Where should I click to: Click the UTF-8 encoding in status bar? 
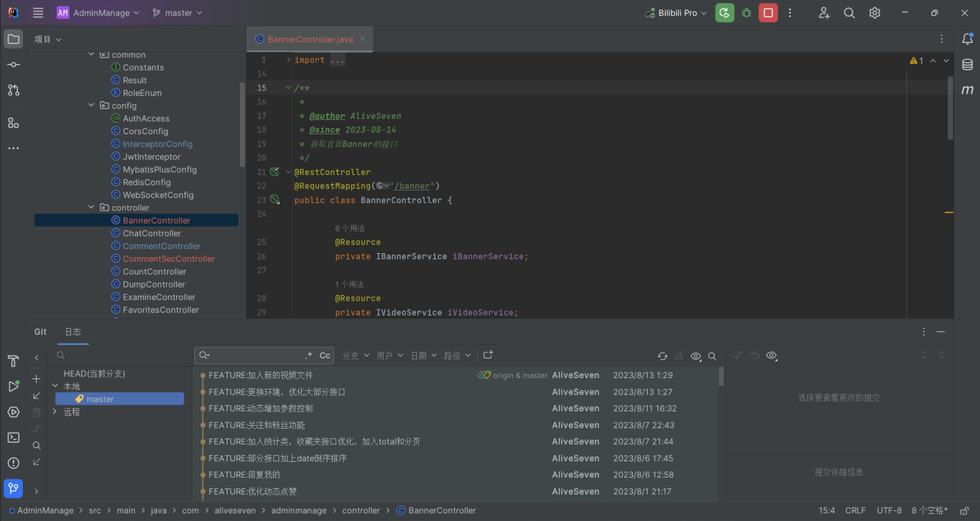click(x=889, y=510)
